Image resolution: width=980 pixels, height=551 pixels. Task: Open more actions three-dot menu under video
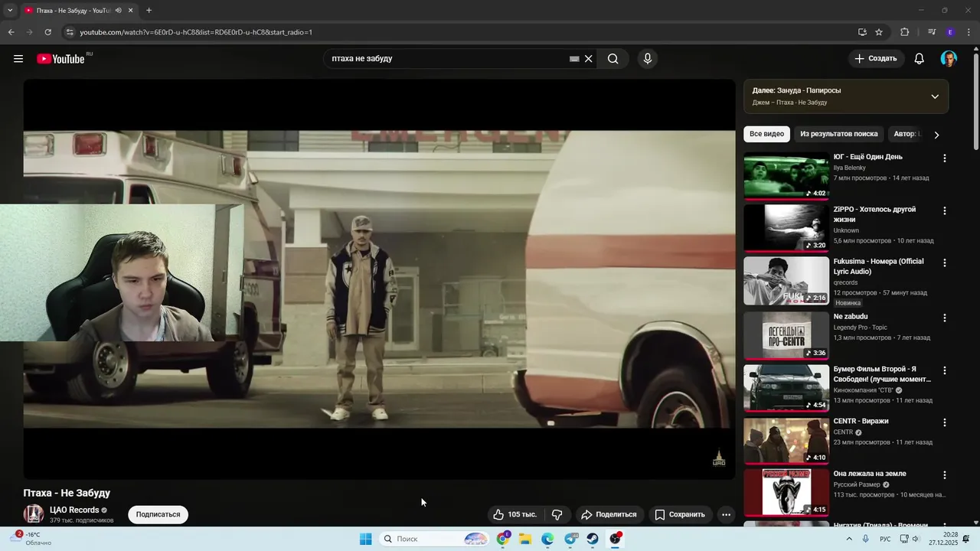(x=727, y=515)
